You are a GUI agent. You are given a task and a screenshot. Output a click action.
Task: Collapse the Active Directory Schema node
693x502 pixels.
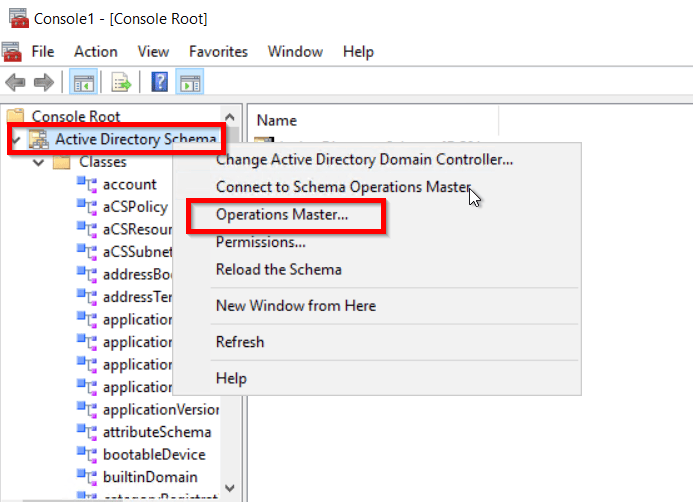[16, 140]
